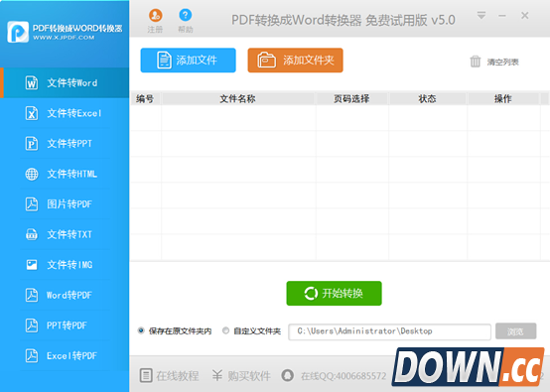Select the PPT转PDF sidebar item
This screenshot has height=392, width=550.
(x=65, y=326)
